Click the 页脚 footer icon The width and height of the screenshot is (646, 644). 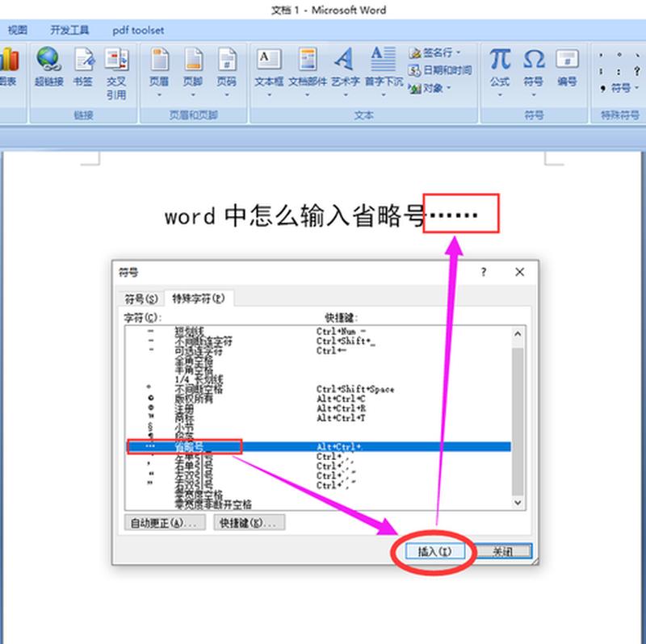193,59
